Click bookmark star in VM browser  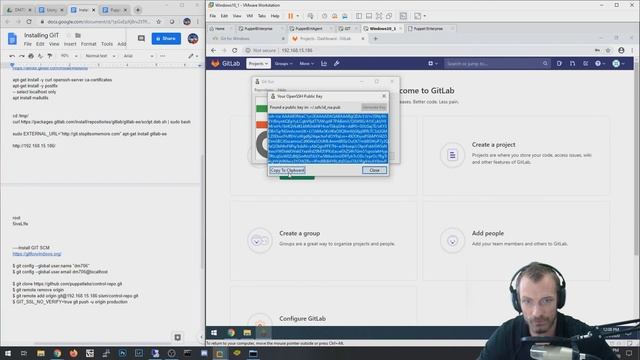(x=608, y=50)
